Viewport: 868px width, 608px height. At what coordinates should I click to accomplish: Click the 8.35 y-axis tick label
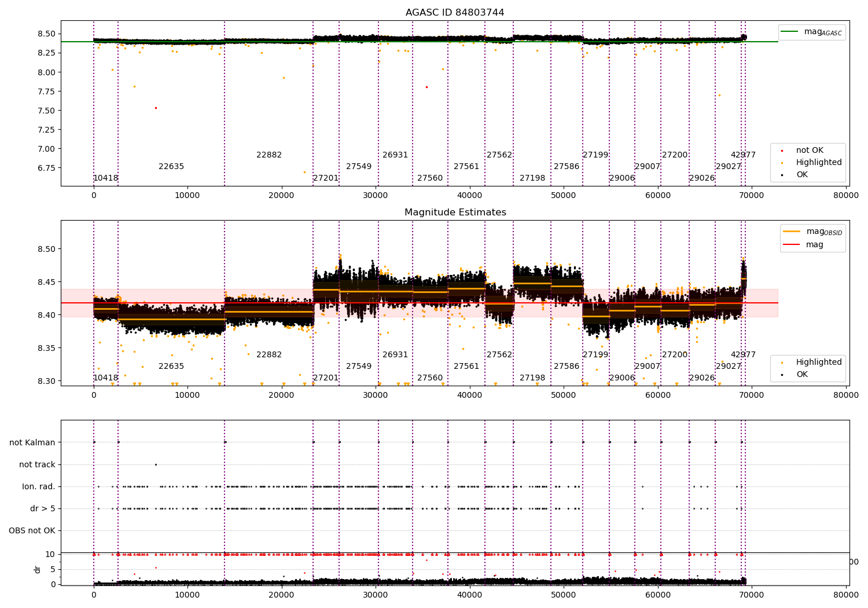[x=46, y=349]
